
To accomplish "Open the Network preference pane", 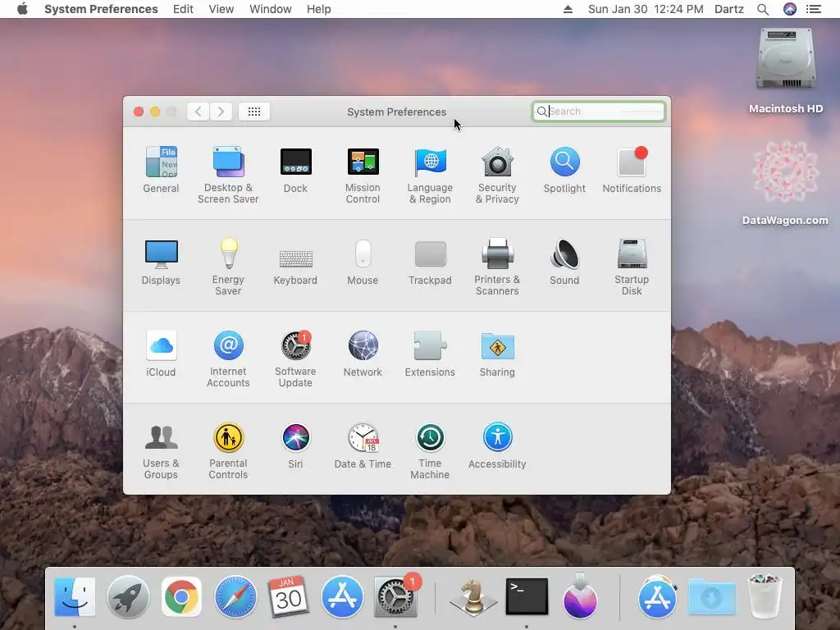I will click(363, 354).
